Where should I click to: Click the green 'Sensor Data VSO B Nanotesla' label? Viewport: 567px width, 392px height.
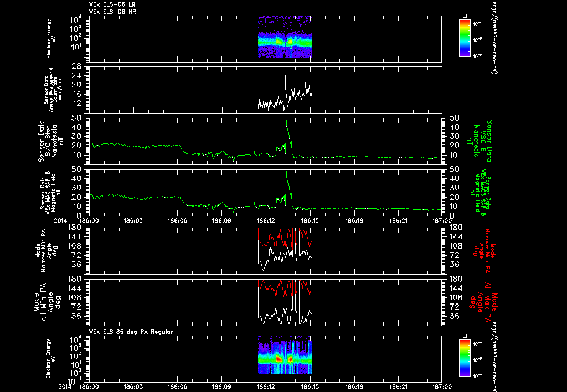point(480,141)
